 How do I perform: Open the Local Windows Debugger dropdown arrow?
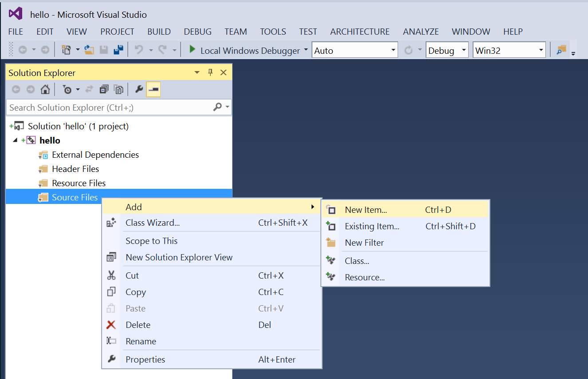click(306, 50)
